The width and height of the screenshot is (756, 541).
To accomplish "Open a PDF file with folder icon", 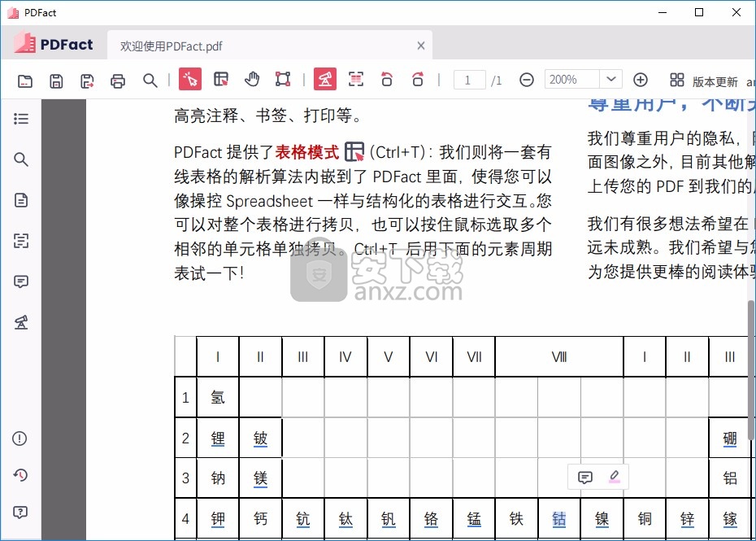I will point(25,81).
